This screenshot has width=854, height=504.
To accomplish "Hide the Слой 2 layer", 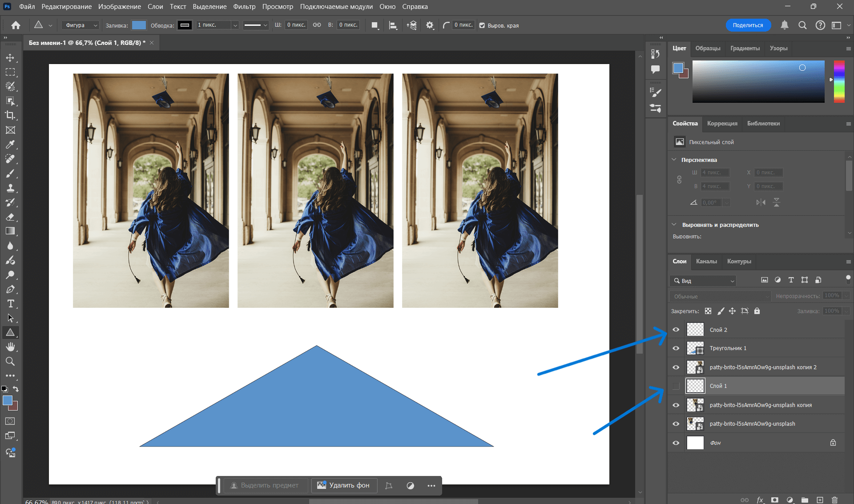I will [x=676, y=330].
